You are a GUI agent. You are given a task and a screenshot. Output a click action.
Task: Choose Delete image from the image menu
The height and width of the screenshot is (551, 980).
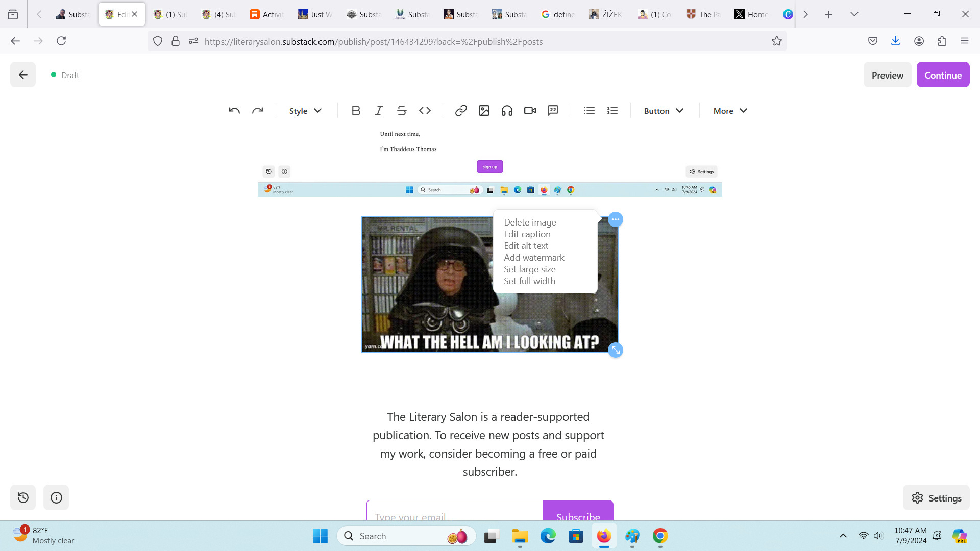point(530,222)
